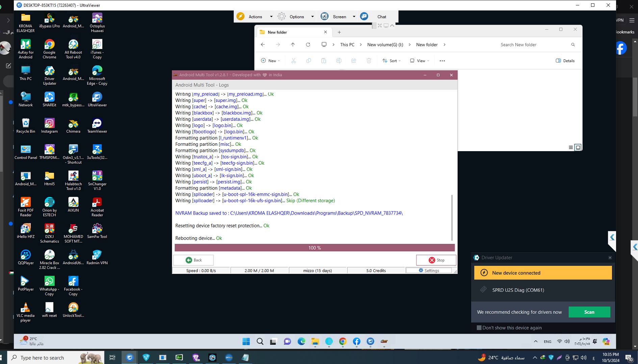
Task: Launch Miracle Box 2.82 Crack icon
Action: [49, 259]
